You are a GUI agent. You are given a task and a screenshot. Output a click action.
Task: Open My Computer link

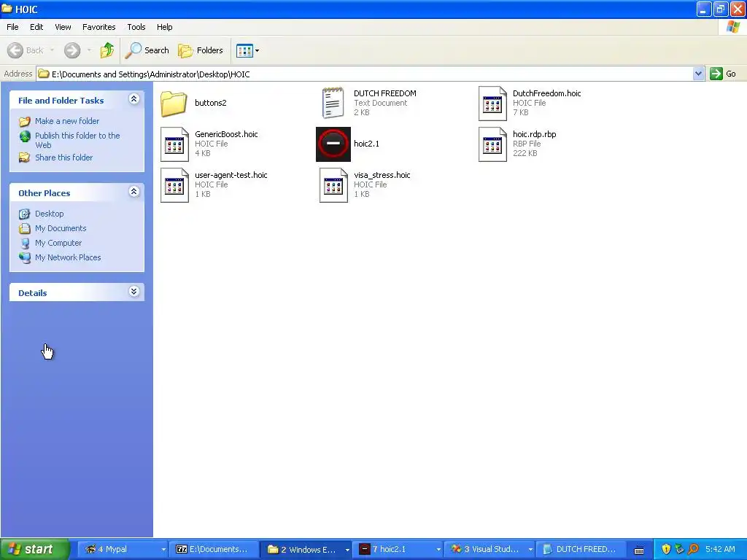pos(58,243)
